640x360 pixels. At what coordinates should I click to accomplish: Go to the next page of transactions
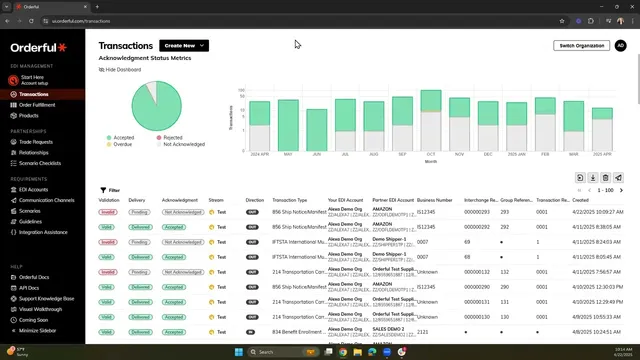tap(621, 190)
